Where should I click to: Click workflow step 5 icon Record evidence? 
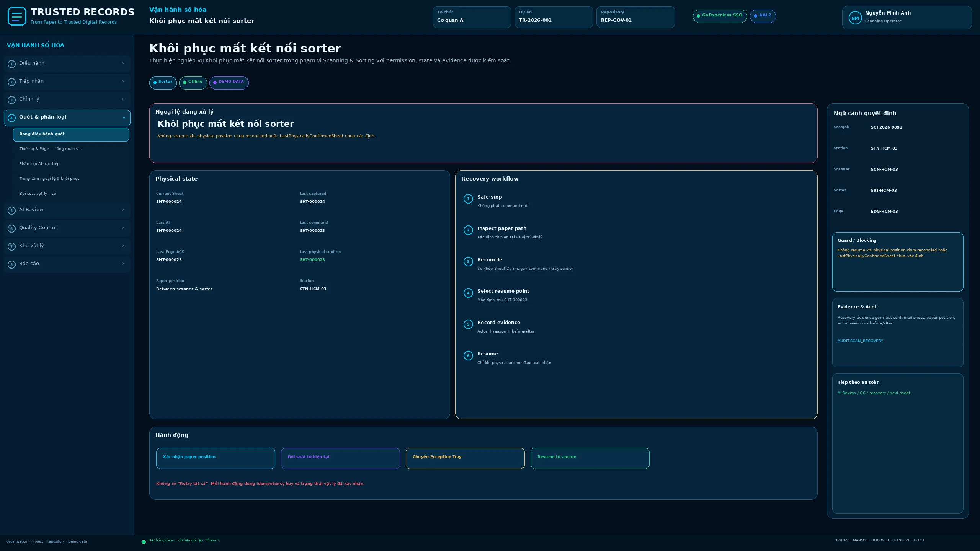(468, 324)
